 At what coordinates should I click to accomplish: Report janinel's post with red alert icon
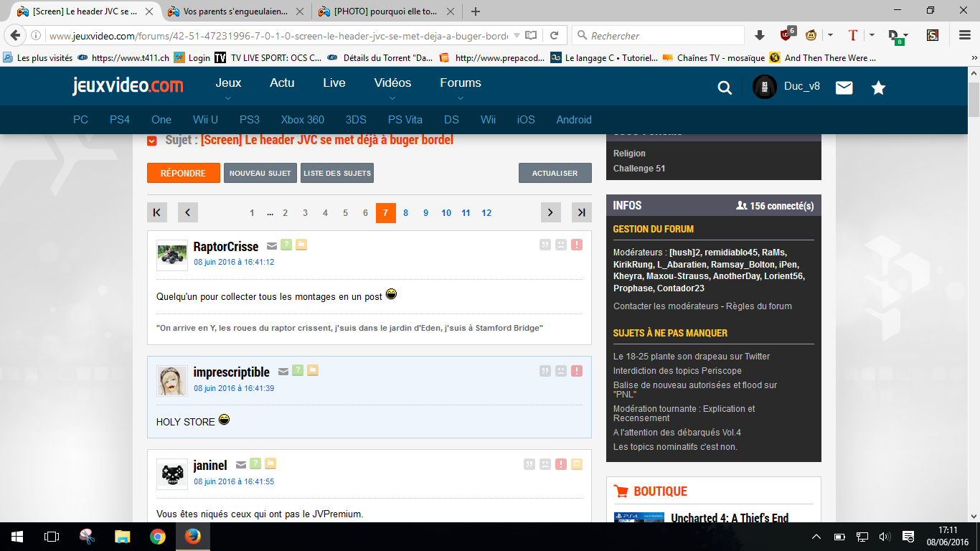561,464
